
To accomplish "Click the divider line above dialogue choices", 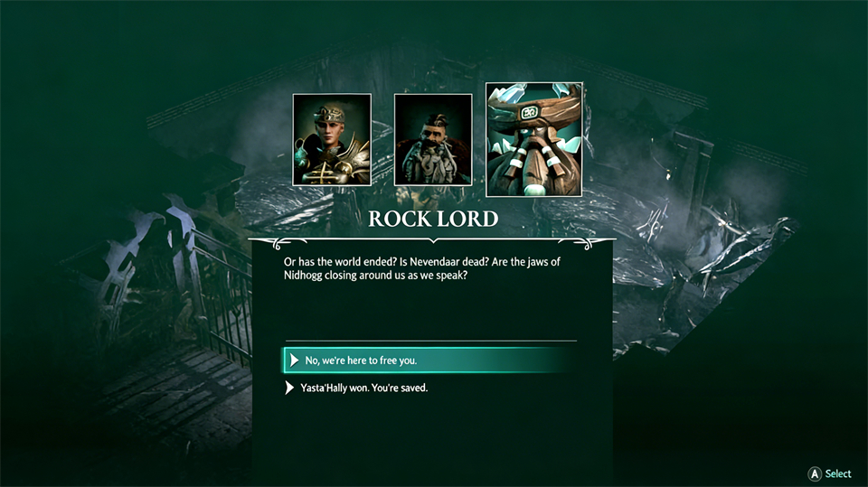I will [430, 341].
